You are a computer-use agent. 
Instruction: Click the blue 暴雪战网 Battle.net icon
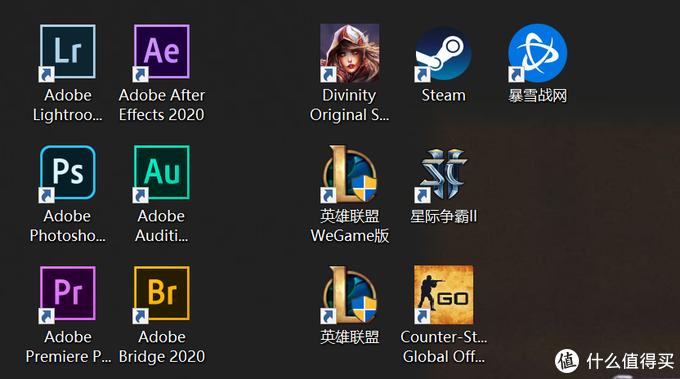[x=537, y=53]
